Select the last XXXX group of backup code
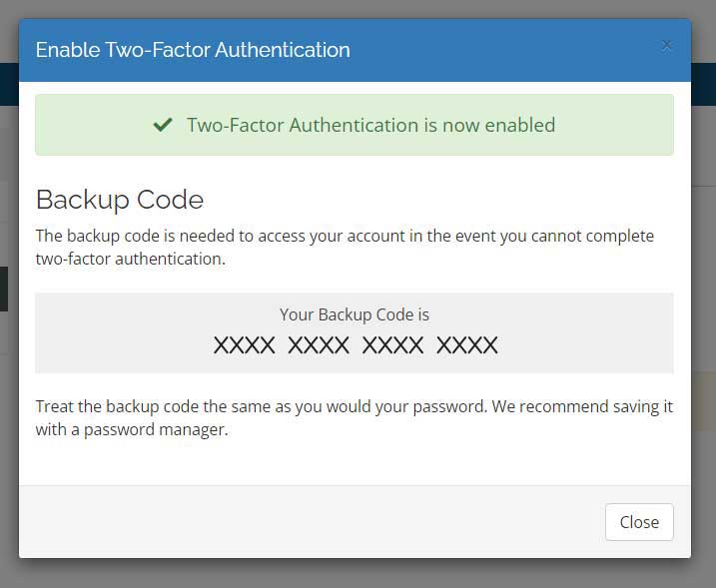 click(466, 345)
